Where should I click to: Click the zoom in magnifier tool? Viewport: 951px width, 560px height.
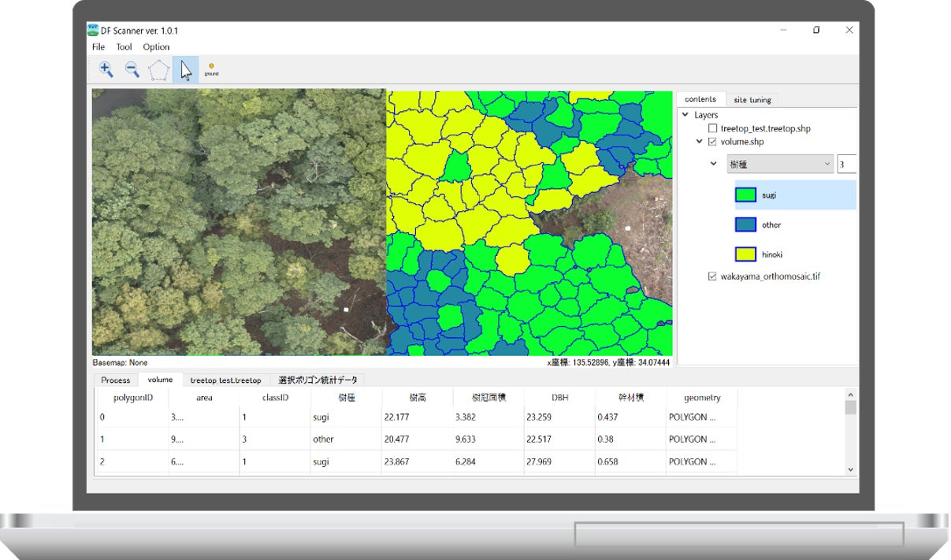[106, 70]
